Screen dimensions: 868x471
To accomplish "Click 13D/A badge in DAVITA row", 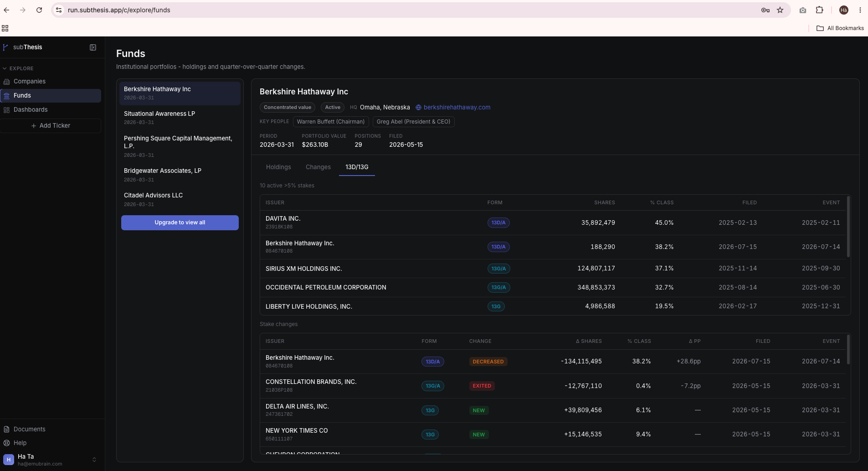I will [x=498, y=223].
